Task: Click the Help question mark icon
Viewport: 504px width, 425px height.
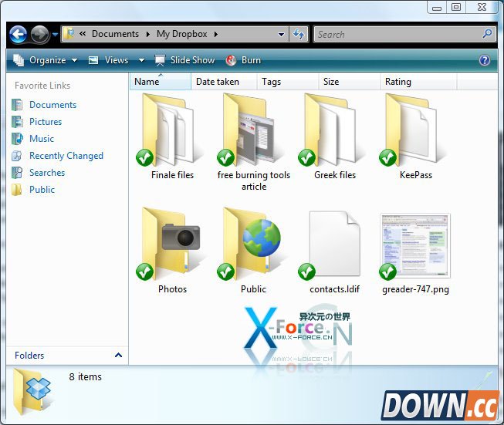Action: [x=485, y=60]
